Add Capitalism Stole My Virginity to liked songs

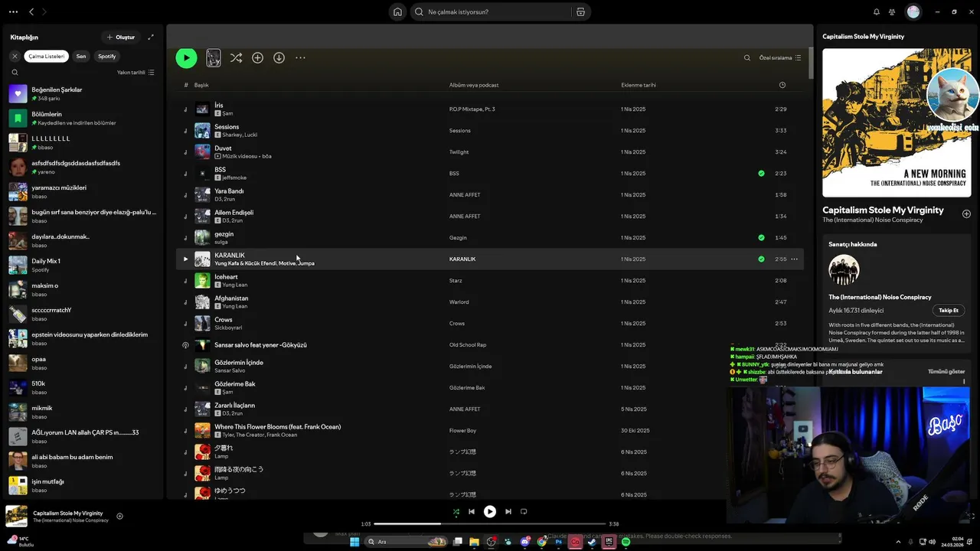click(966, 214)
